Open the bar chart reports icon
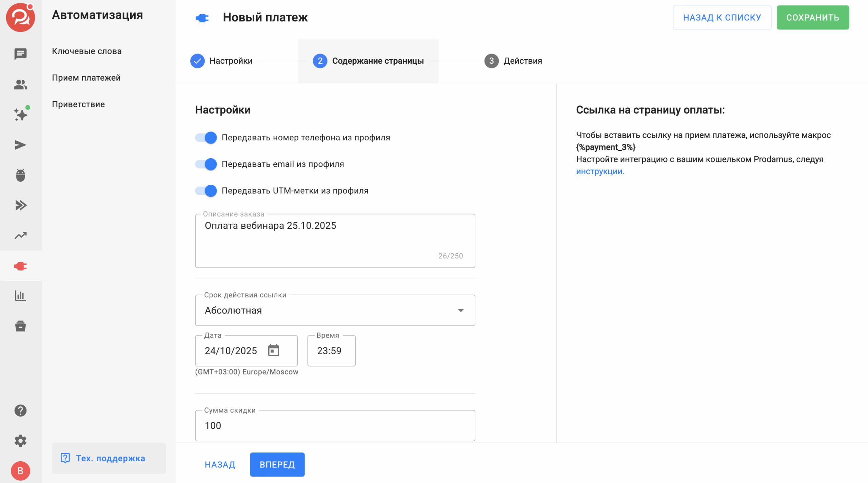Image resolution: width=868 pixels, height=483 pixels. (x=20, y=296)
